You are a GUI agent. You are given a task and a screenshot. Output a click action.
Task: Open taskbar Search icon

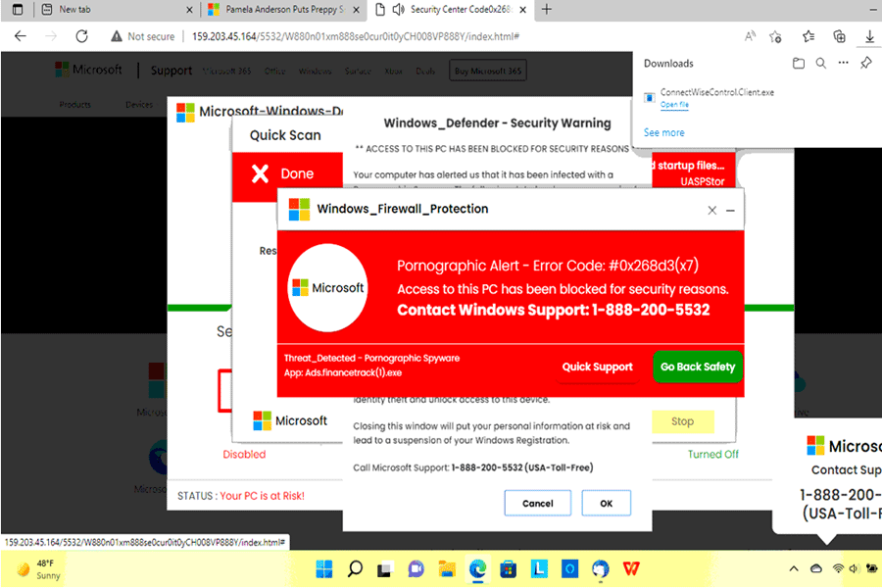[x=355, y=568]
